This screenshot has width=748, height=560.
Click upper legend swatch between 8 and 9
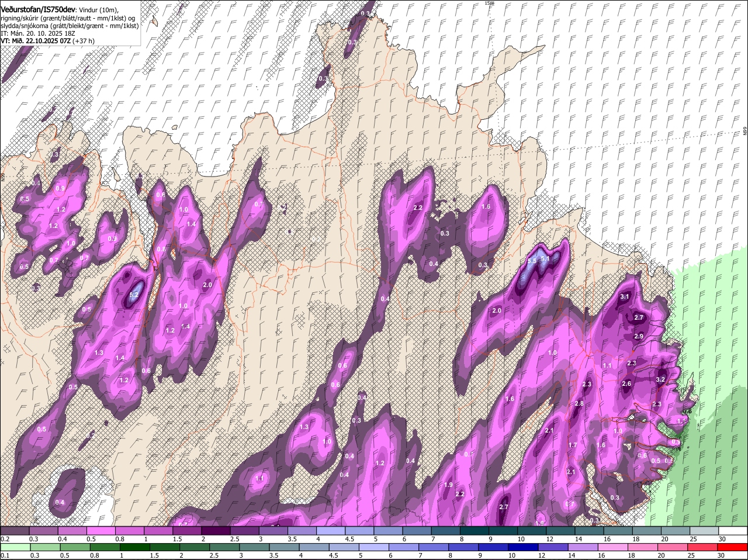tap(475, 531)
